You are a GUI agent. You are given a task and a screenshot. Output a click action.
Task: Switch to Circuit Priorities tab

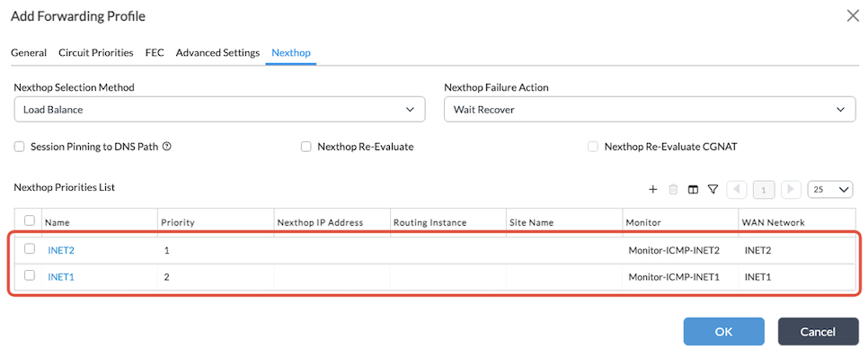click(x=96, y=53)
